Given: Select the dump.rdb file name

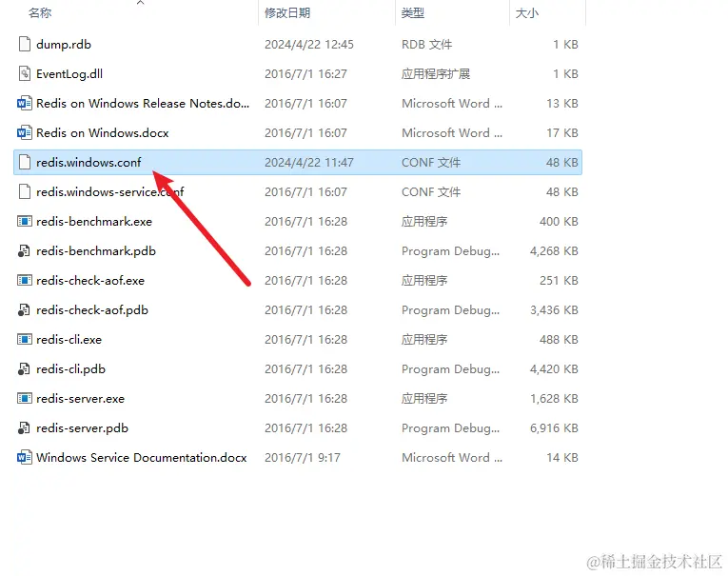Looking at the screenshot, I should click(64, 44).
